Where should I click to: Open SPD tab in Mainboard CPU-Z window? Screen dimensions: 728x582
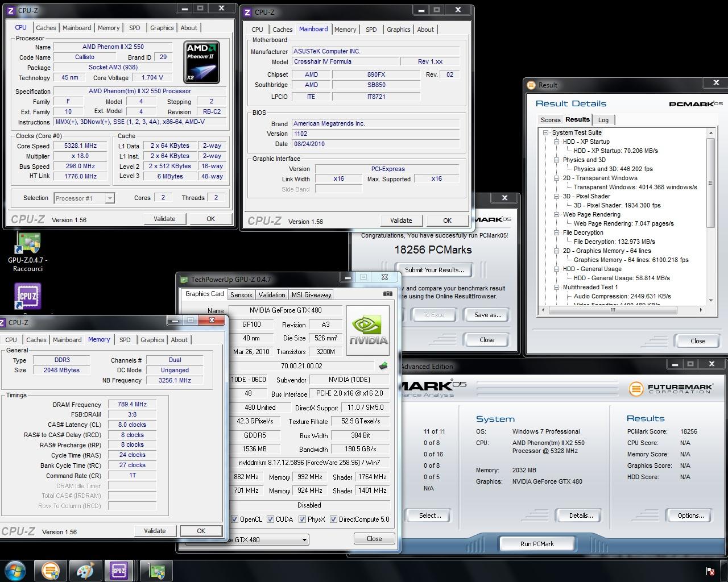pyautogui.click(x=371, y=30)
